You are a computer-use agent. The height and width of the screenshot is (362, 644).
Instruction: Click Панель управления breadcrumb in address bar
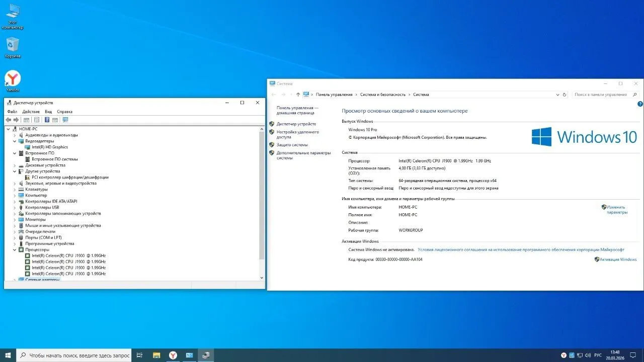[x=334, y=95]
